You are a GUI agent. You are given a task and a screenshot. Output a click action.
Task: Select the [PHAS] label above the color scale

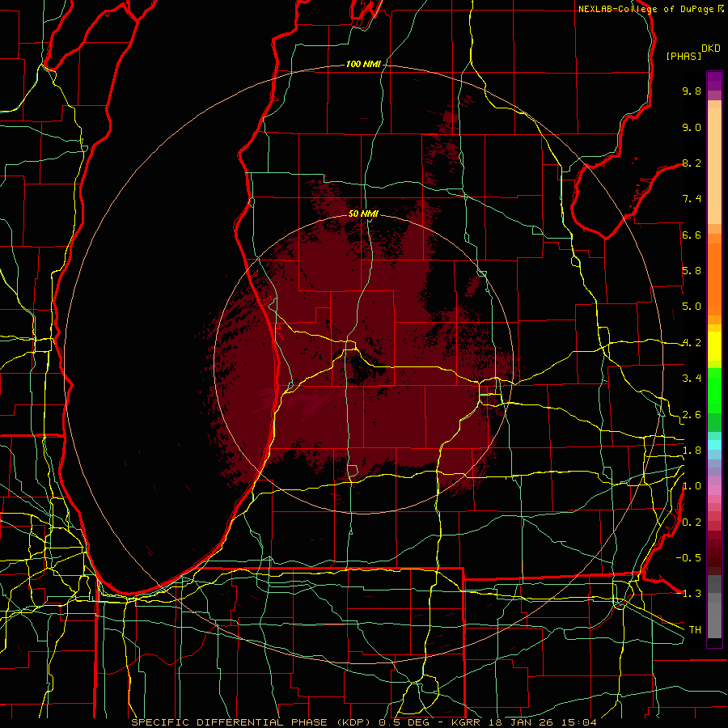(684, 56)
